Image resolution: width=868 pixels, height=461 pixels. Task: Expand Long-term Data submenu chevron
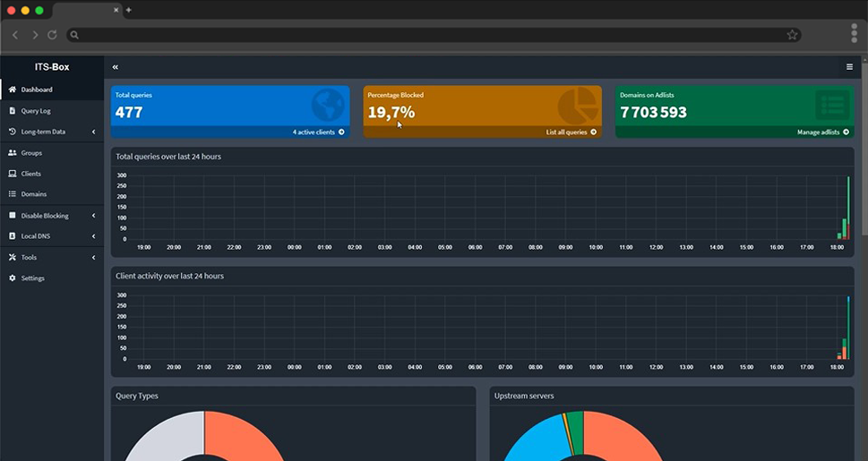click(x=93, y=132)
